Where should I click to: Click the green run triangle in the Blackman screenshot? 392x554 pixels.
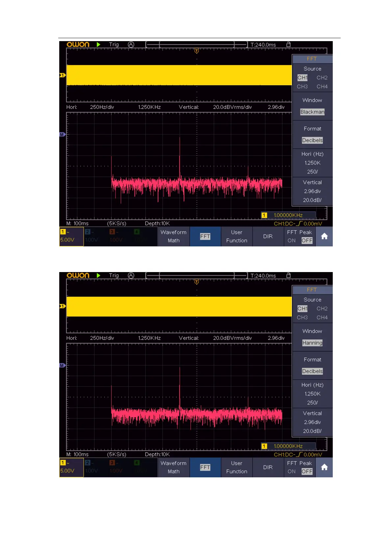click(x=98, y=44)
